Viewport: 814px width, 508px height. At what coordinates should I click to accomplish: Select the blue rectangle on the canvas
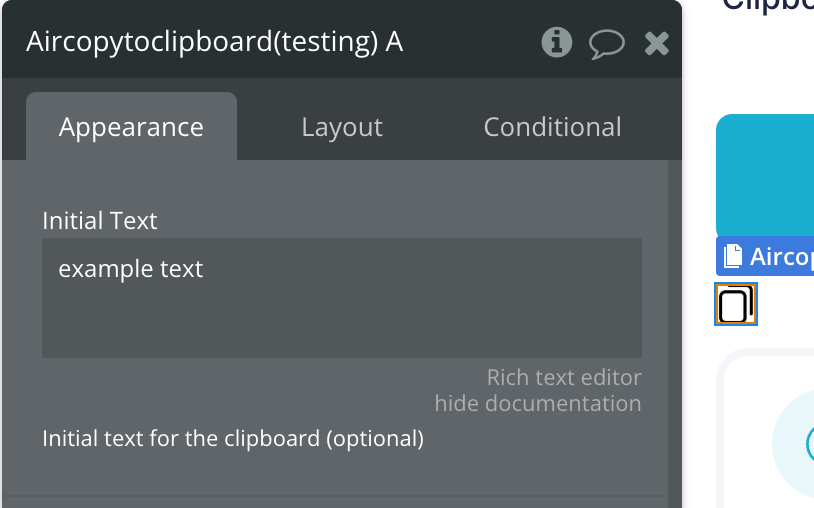pos(765,175)
